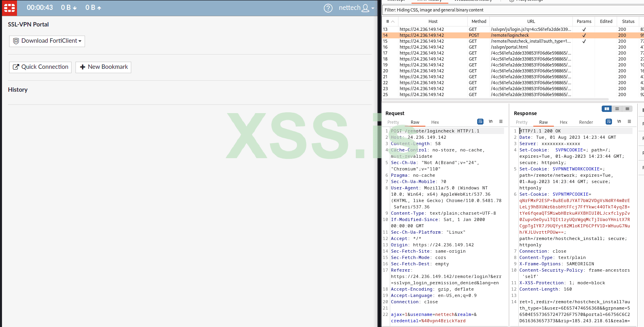Toggle non-printable characters (\n) in Request panel
This screenshot has height=327, width=644.
[491, 121]
